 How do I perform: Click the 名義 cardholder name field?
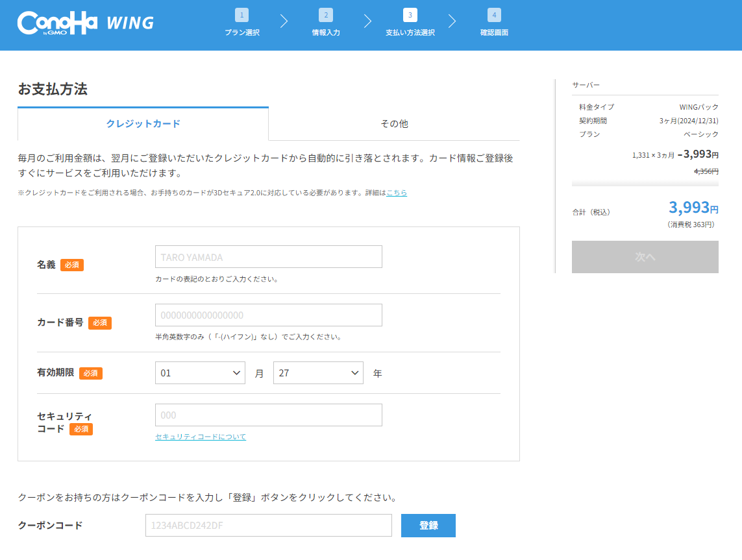(x=268, y=257)
